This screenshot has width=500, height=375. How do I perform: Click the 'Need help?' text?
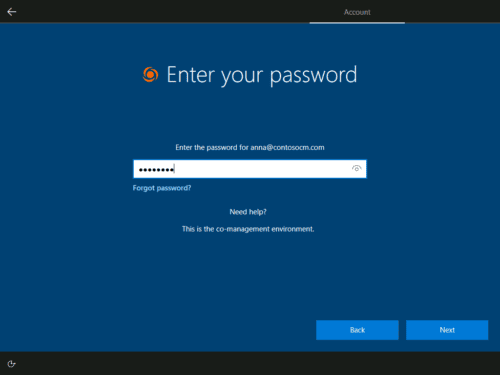248,212
